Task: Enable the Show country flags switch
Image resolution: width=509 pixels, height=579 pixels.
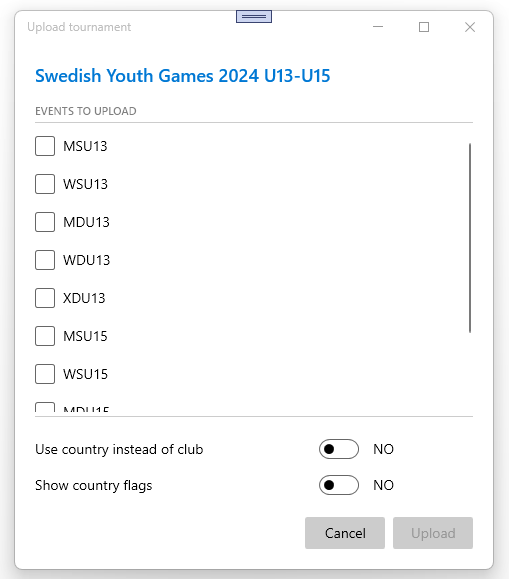Action: tap(339, 485)
